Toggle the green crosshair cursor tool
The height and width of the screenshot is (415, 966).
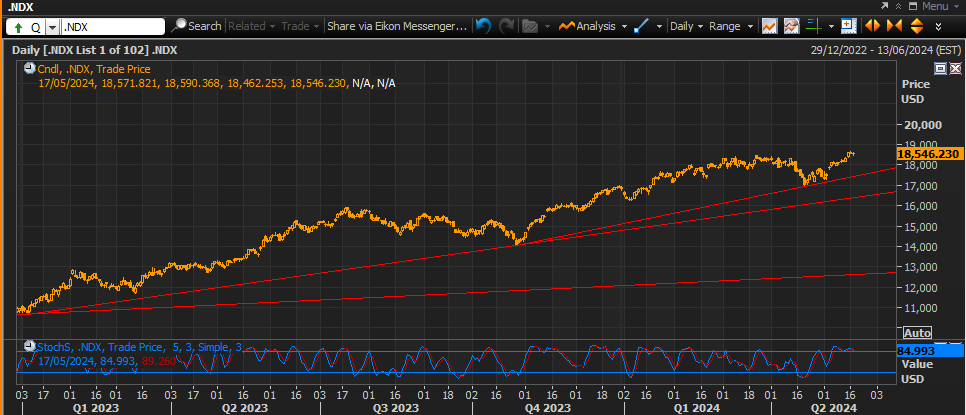tap(814, 26)
